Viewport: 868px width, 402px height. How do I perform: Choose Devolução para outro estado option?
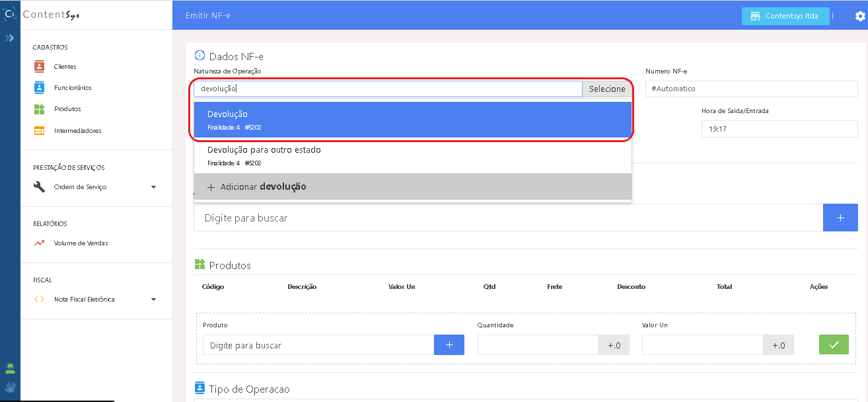(412, 155)
